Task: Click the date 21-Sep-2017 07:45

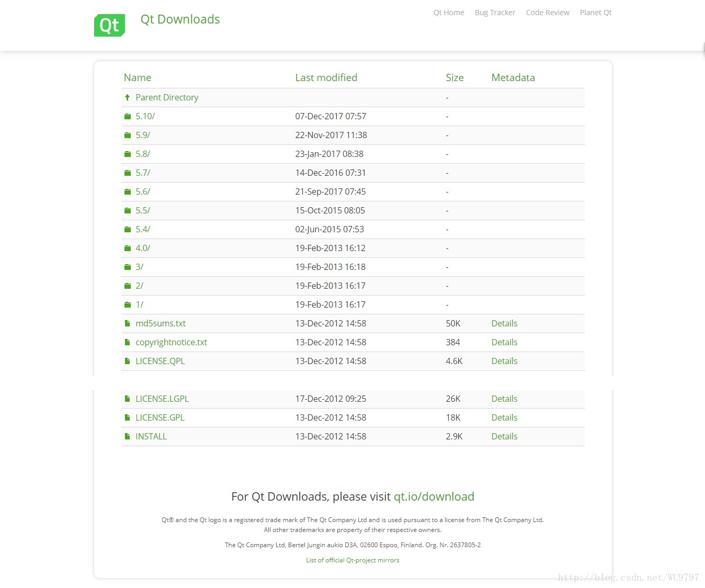Action: pyautogui.click(x=331, y=191)
